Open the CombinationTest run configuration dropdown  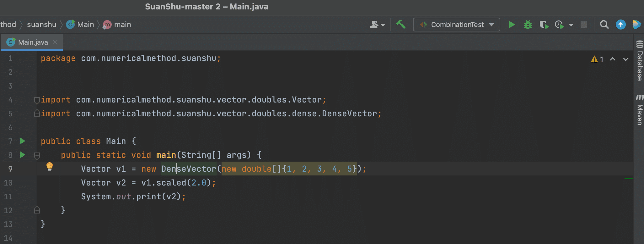[x=457, y=25]
